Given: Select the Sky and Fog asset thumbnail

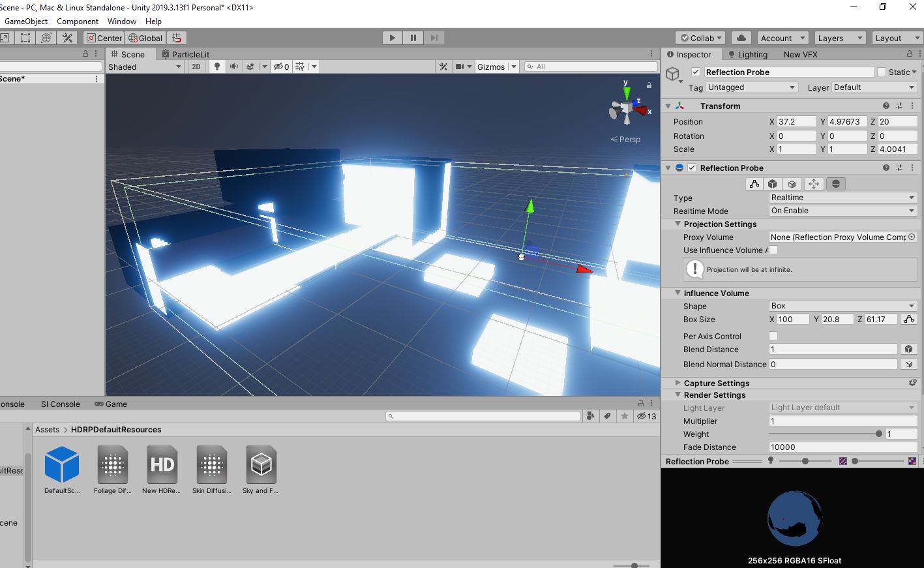Looking at the screenshot, I should pos(261,466).
